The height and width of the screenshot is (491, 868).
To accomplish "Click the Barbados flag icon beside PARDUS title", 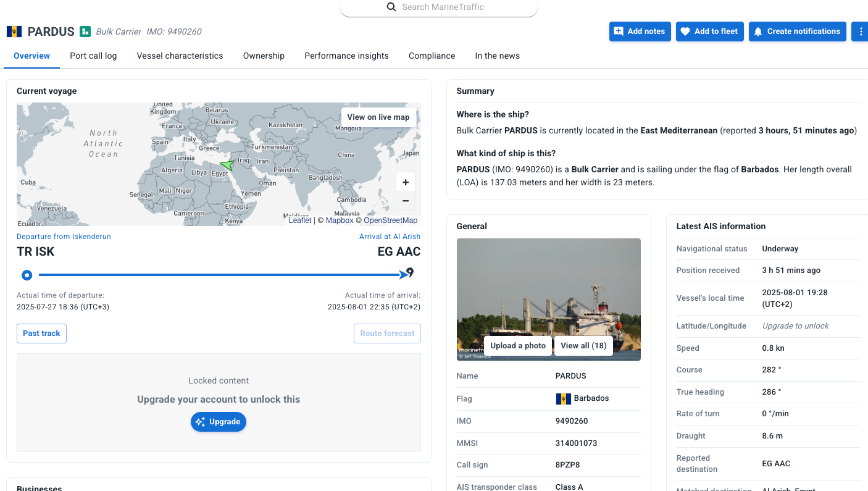I will 14,31.
